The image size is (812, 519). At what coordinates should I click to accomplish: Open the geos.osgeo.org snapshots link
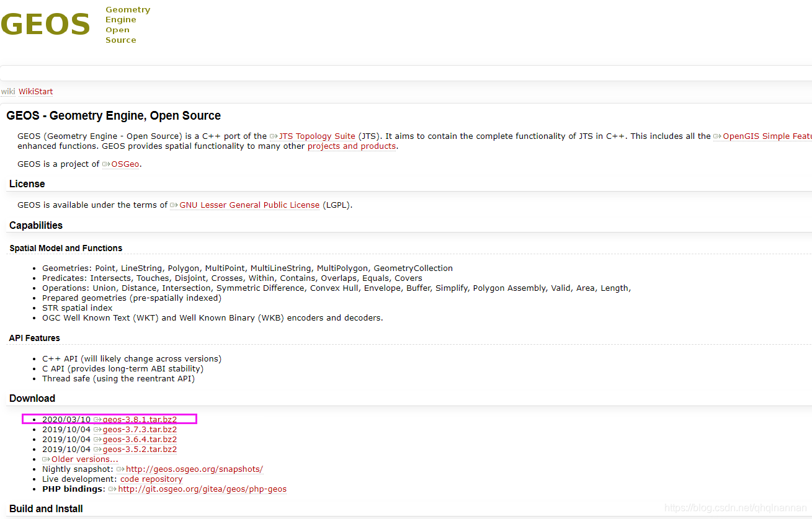click(194, 469)
